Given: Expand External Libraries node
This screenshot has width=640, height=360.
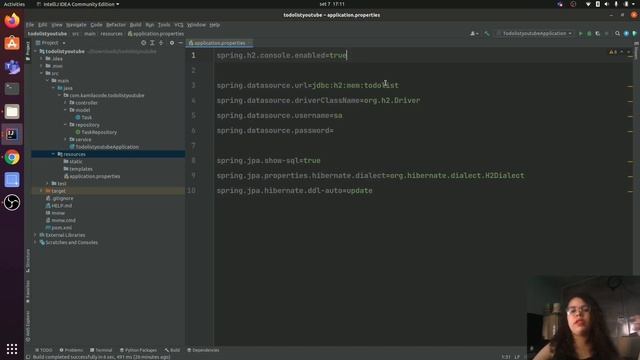Looking at the screenshot, I should (x=36, y=235).
